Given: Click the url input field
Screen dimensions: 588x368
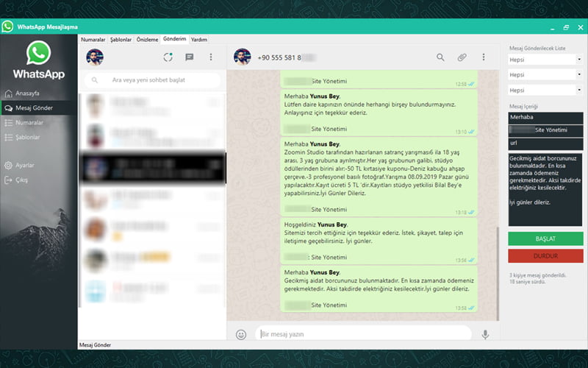Looking at the screenshot, I should tap(545, 144).
